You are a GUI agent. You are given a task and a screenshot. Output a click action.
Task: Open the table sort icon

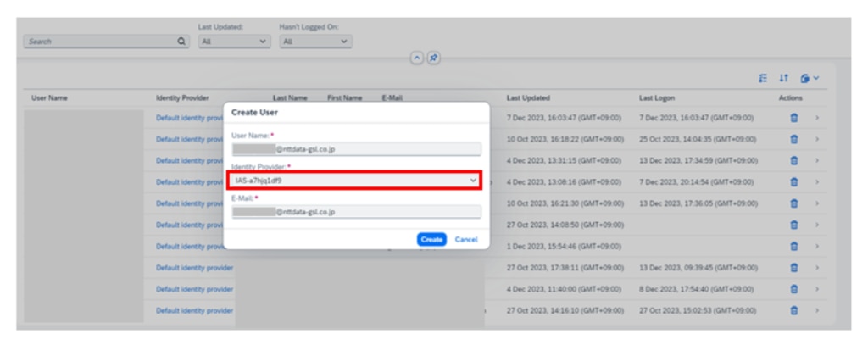tap(783, 79)
